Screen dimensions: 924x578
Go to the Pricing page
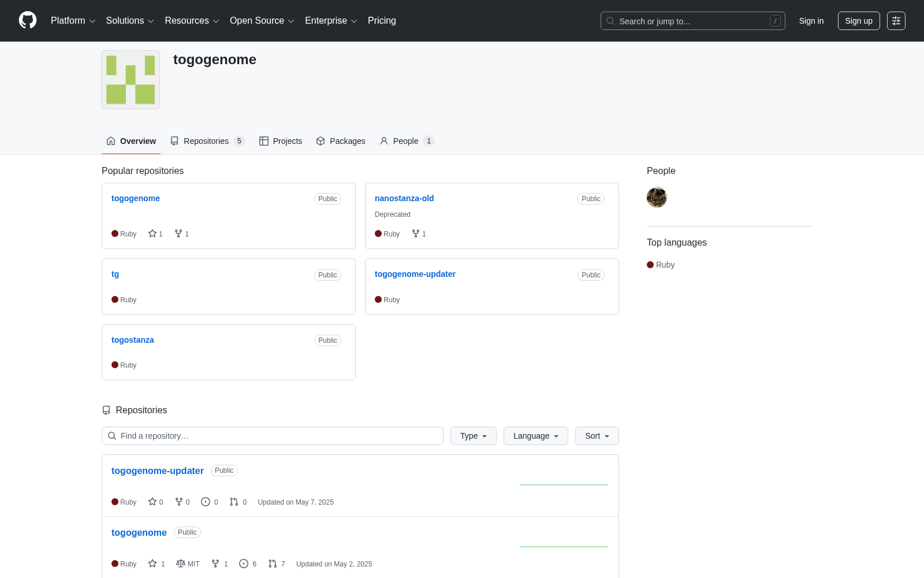coord(382,21)
